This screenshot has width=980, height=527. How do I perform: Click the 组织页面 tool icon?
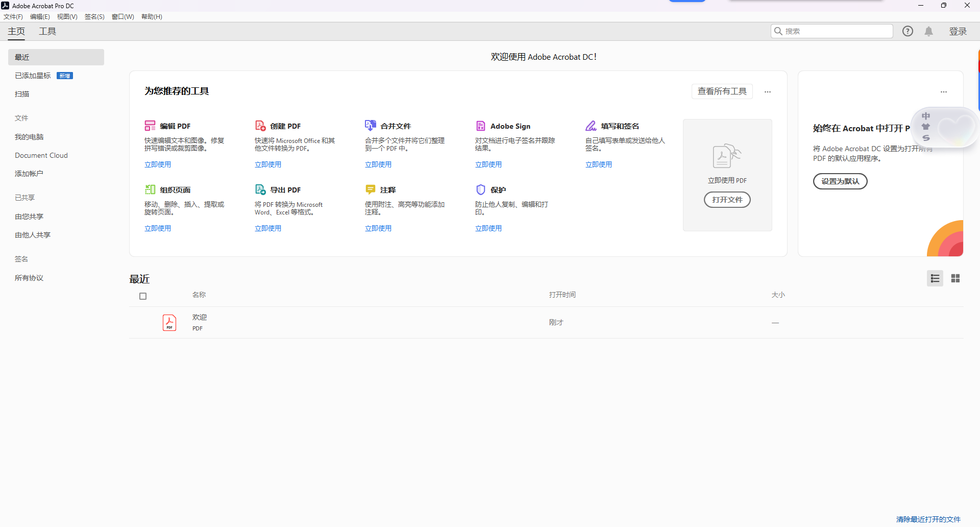point(150,189)
